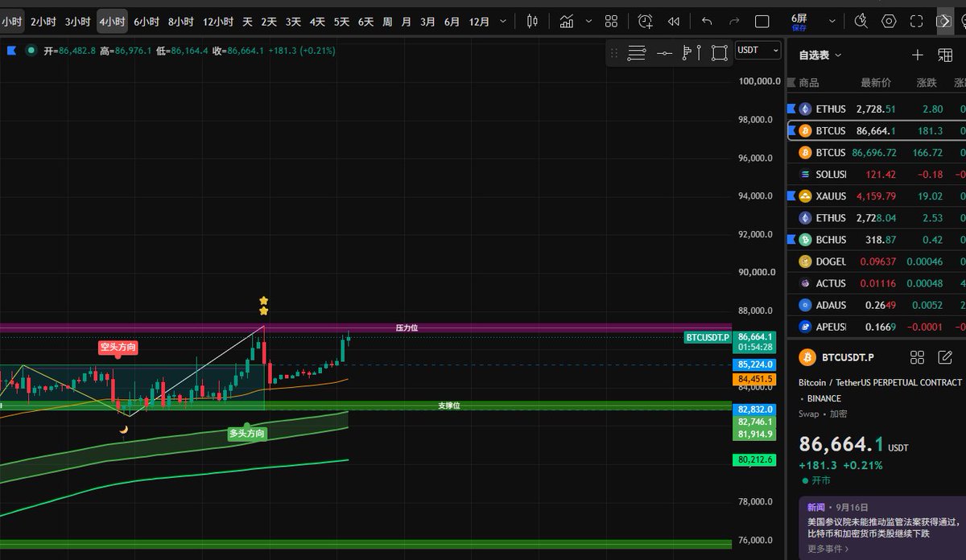966x560 pixels.
Task: Select the BTCUS 86,696.72 row
Action: tap(877, 152)
